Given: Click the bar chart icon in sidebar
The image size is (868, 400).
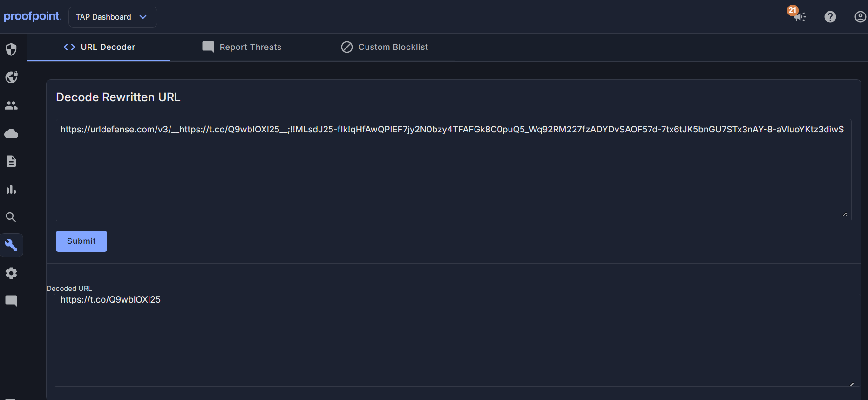Looking at the screenshot, I should pos(11,189).
